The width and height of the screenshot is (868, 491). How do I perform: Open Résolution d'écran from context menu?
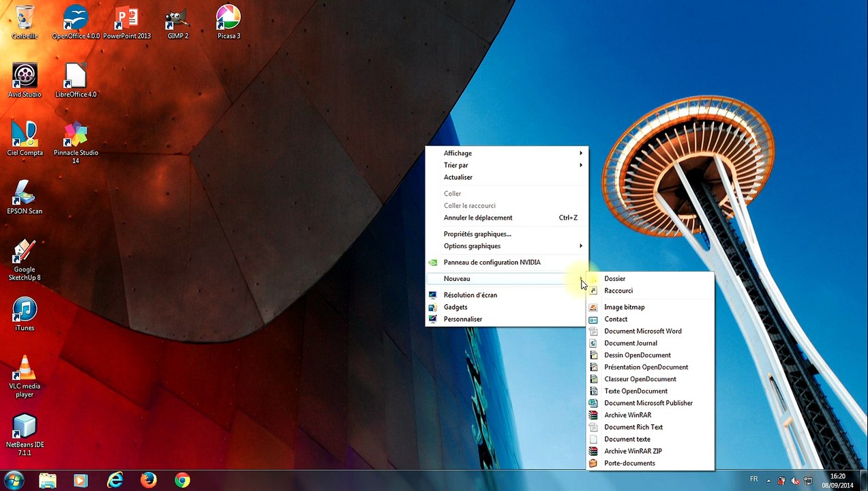point(507,295)
